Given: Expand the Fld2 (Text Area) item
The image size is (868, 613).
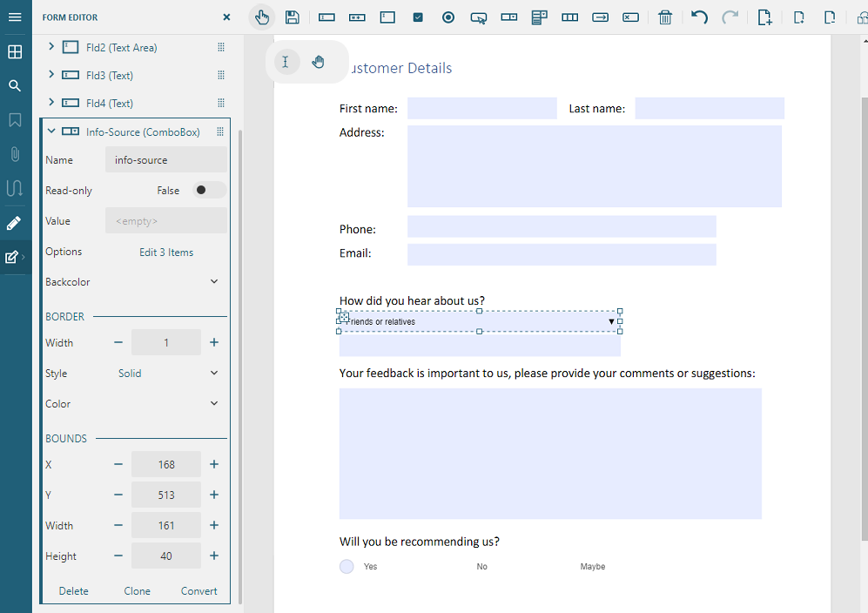Looking at the screenshot, I should (51, 46).
